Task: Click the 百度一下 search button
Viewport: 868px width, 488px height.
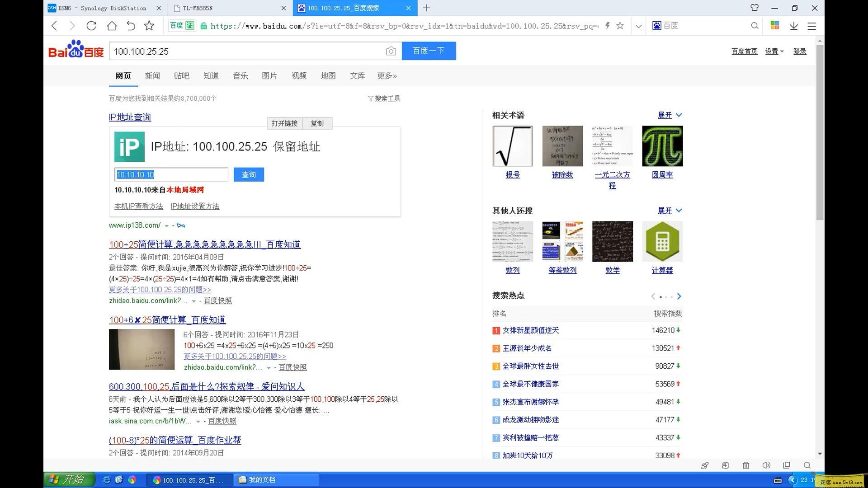Action: 429,51
